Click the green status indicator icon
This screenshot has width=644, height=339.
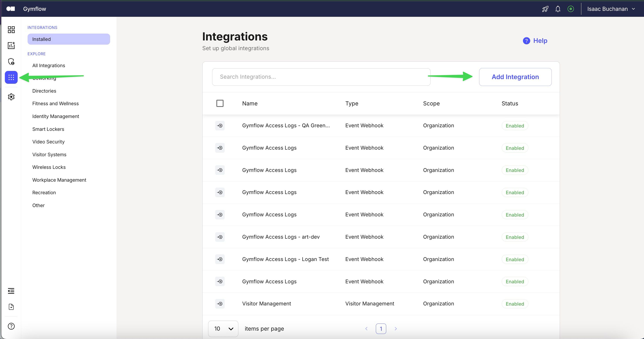coord(571,9)
